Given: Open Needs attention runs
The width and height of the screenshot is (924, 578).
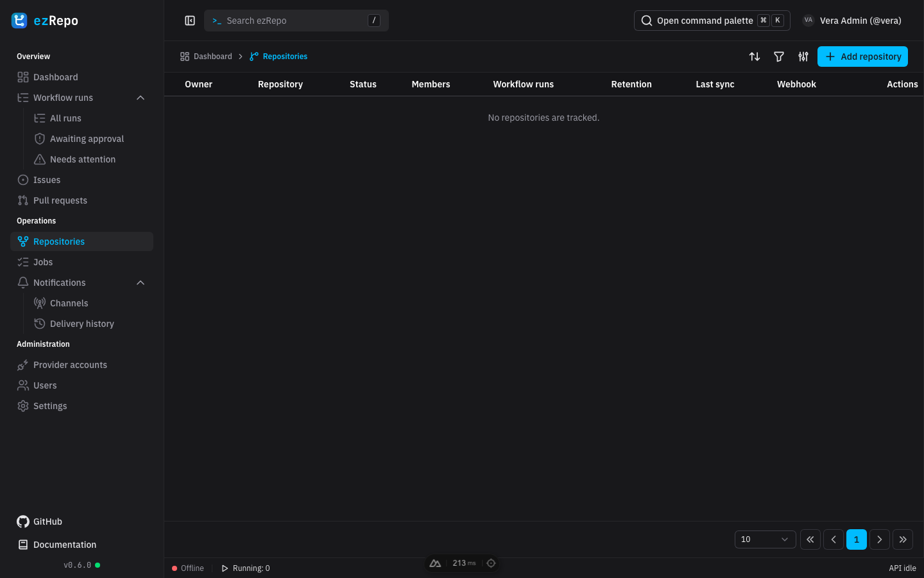Looking at the screenshot, I should pos(90,159).
